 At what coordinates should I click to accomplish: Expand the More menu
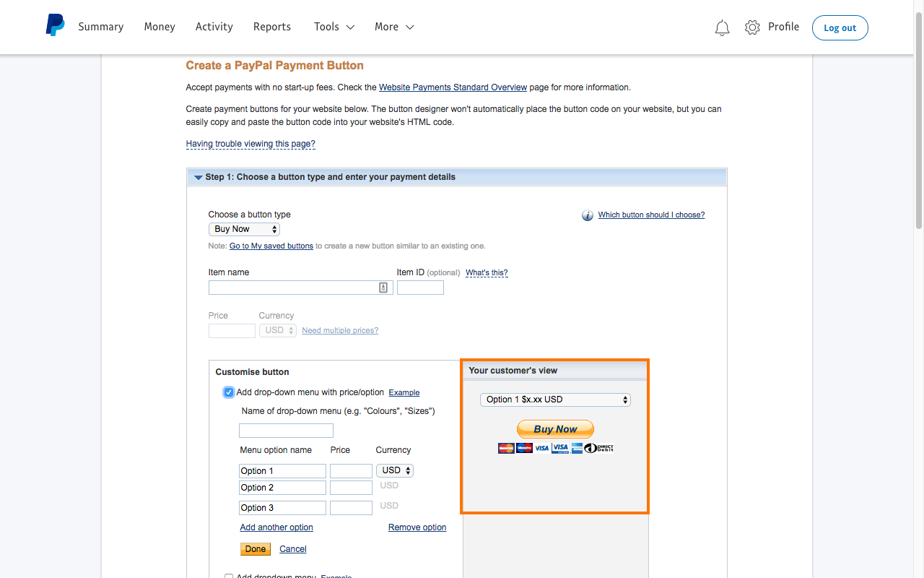click(x=394, y=27)
